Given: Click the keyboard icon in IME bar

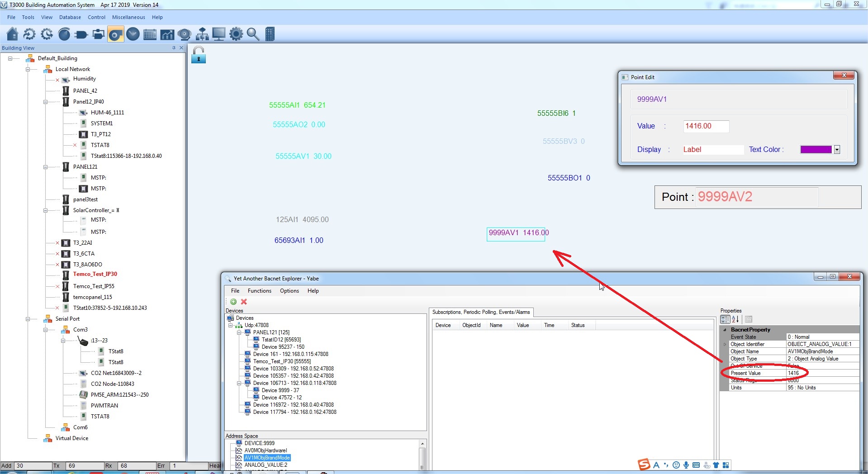Looking at the screenshot, I should pyautogui.click(x=696, y=465).
